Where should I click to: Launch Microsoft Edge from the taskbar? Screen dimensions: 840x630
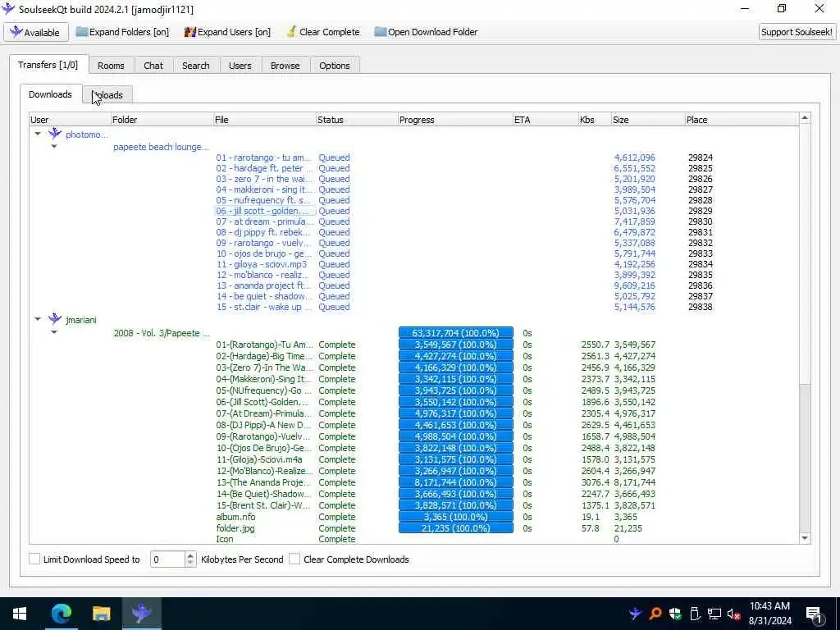[61, 614]
